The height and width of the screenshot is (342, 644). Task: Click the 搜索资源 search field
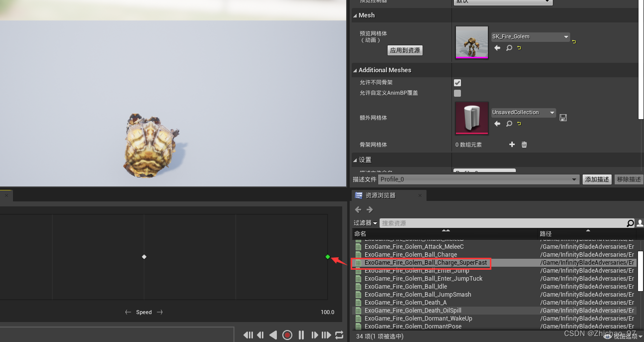(503, 223)
